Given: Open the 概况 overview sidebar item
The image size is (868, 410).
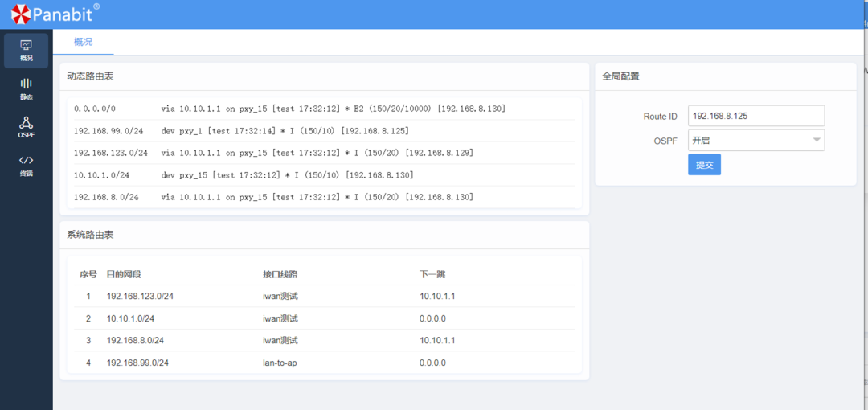Looking at the screenshot, I should (x=26, y=51).
